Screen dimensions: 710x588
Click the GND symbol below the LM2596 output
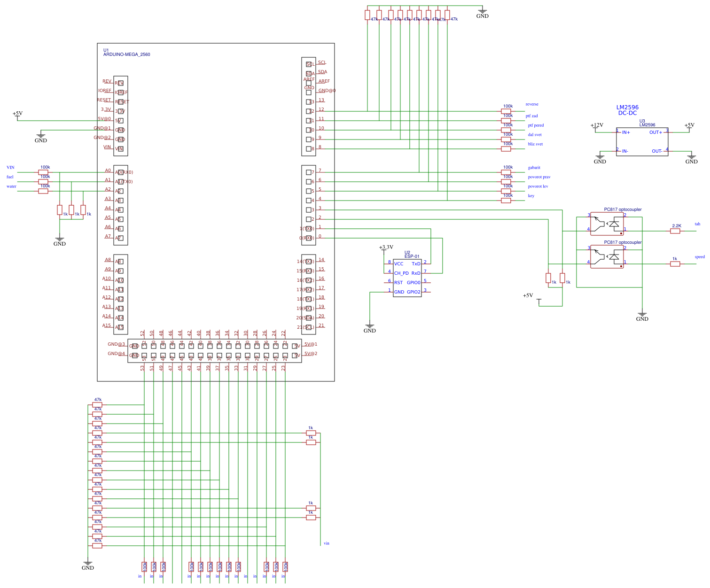691,159
